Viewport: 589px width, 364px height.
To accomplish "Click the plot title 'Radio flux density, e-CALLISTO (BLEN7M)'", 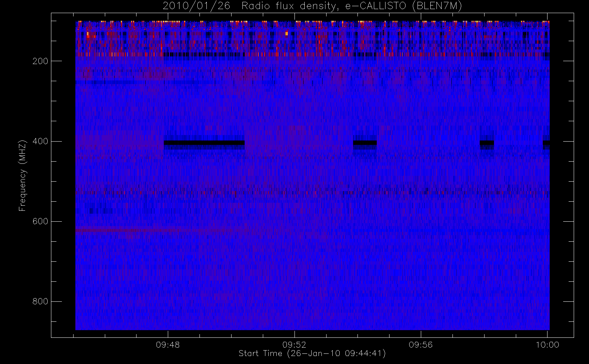I will point(352,6).
